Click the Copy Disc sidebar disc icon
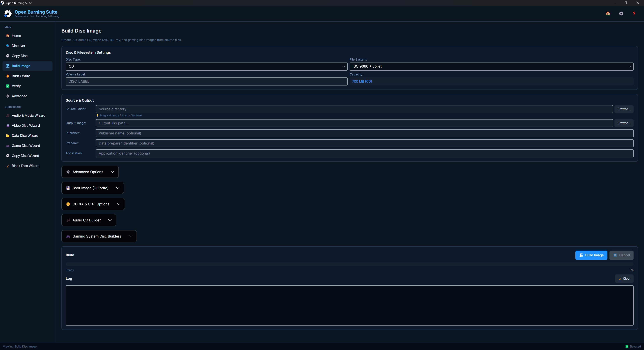 coord(8,56)
